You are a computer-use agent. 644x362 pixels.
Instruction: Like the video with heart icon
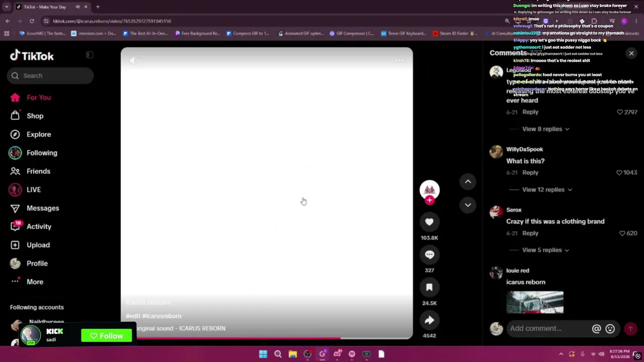(x=429, y=222)
